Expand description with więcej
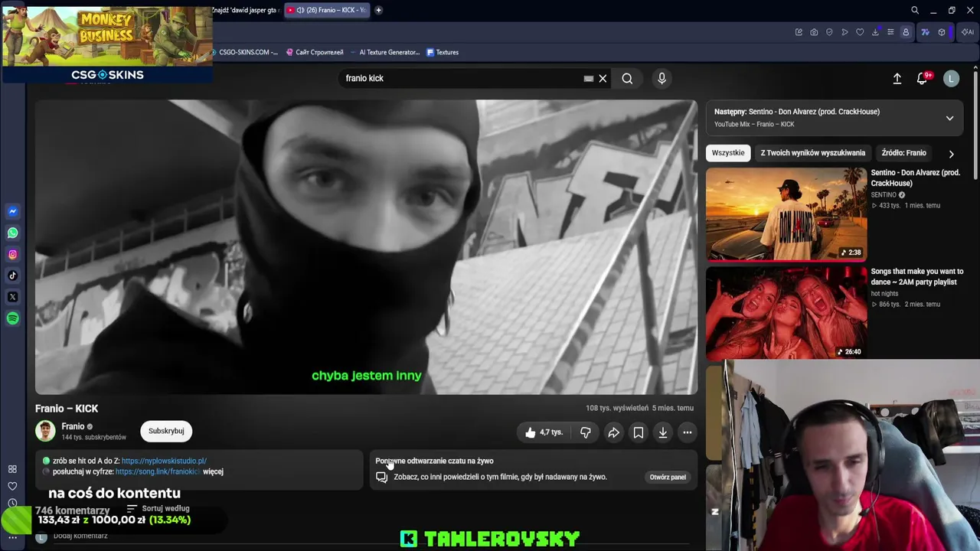 tap(213, 471)
